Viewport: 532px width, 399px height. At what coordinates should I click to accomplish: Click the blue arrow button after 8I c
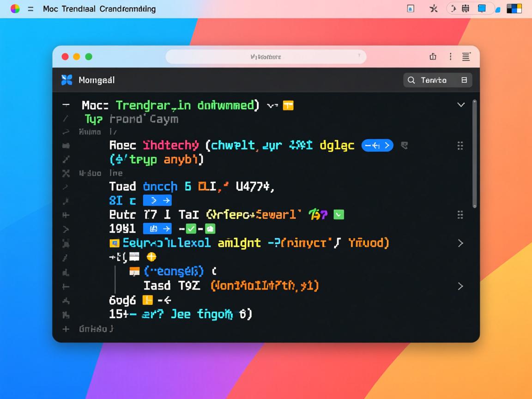pos(157,200)
